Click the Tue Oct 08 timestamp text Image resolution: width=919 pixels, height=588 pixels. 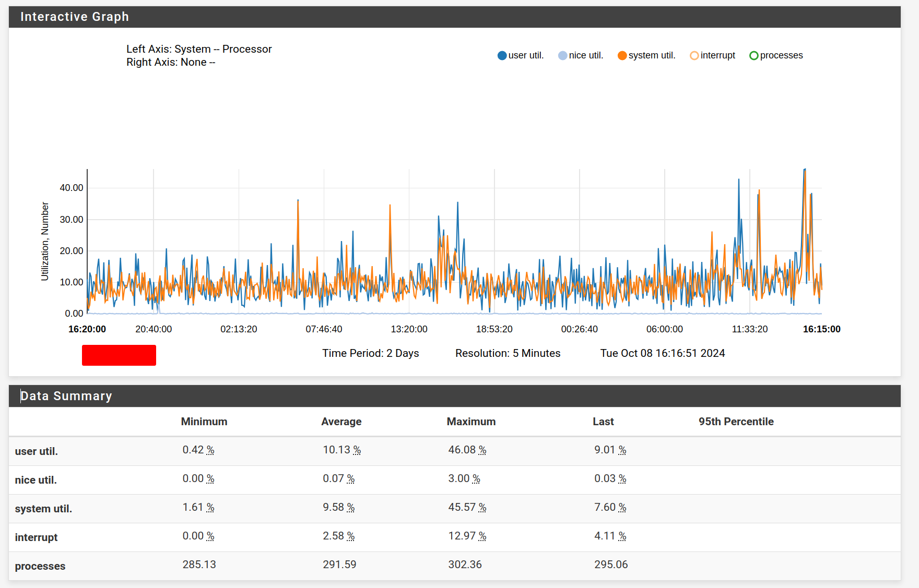(x=663, y=353)
